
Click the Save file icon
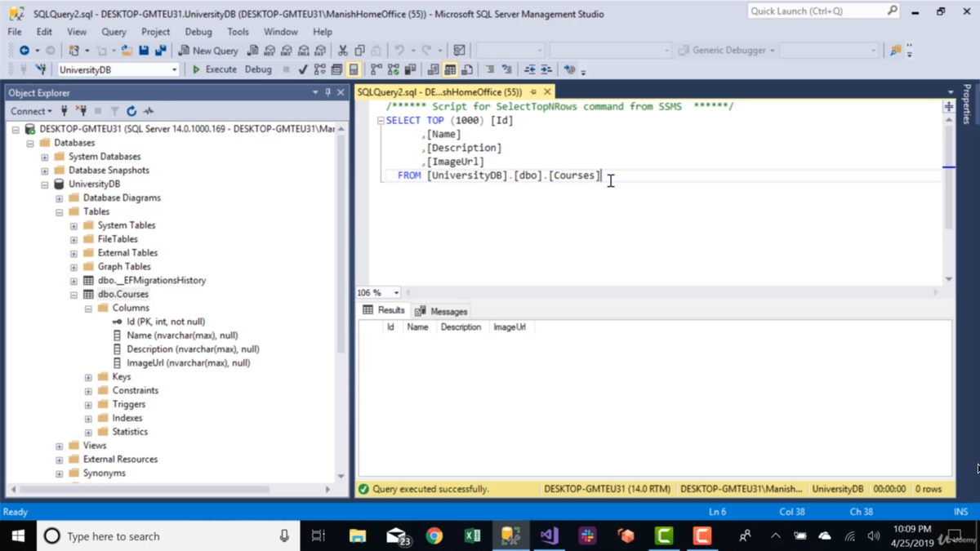coord(144,51)
